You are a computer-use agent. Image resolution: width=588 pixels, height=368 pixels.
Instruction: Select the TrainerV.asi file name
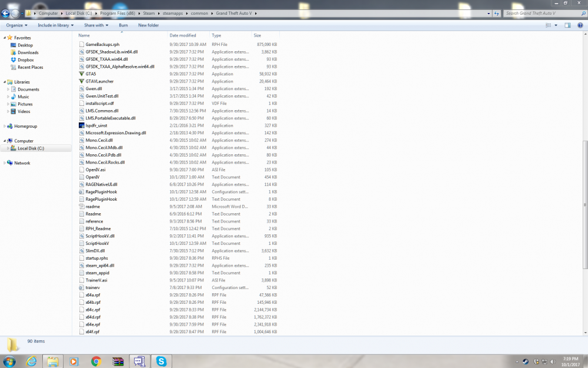[x=96, y=280]
